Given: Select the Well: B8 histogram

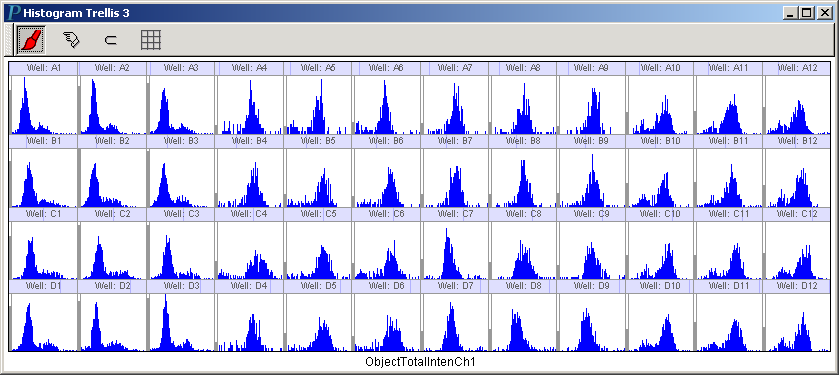Looking at the screenshot, I should pos(523,178).
